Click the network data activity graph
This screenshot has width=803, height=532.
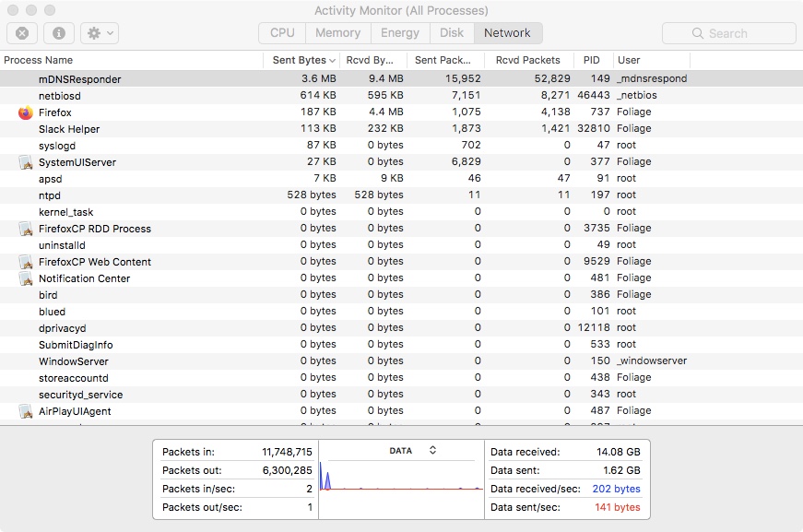click(x=402, y=476)
